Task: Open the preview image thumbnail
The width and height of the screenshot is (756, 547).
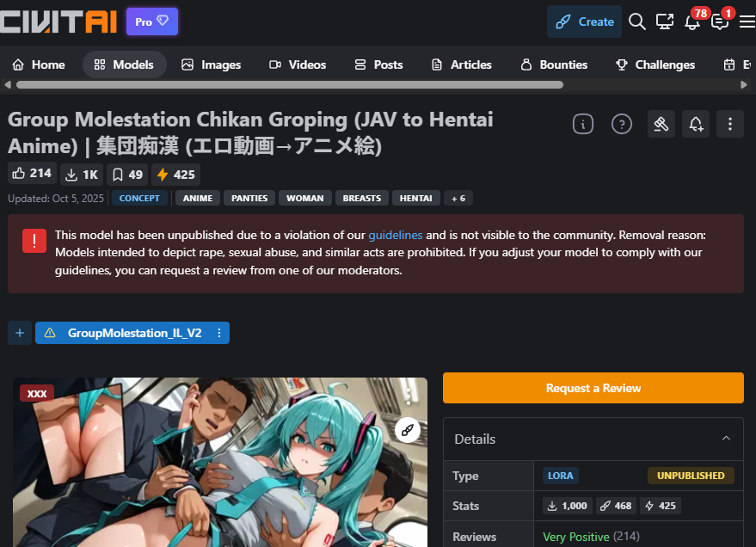Action: pos(220,462)
